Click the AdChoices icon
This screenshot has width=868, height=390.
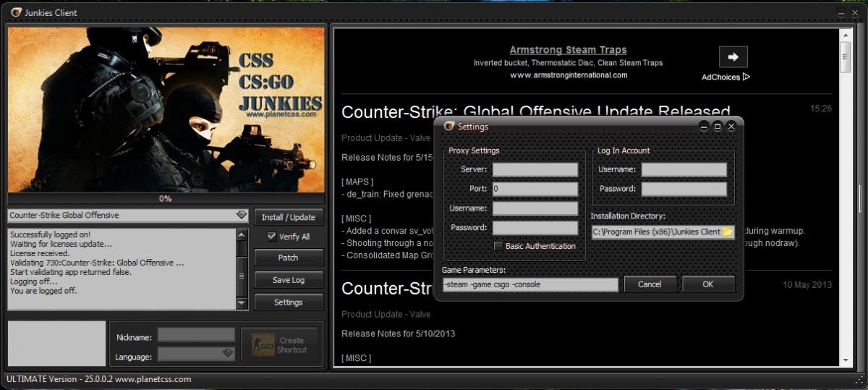point(746,77)
